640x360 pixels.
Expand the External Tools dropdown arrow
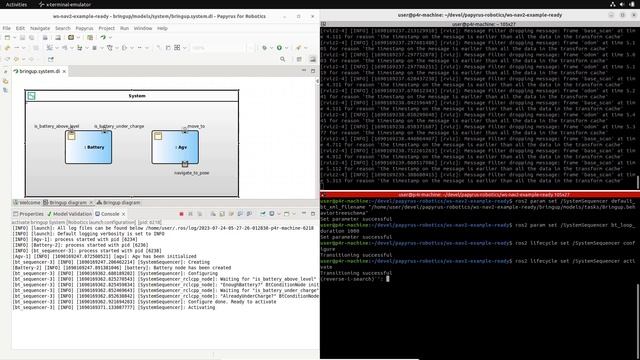[306, 48]
